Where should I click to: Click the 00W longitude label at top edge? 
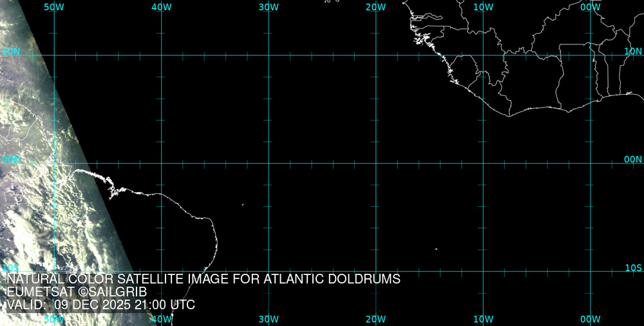pos(590,6)
